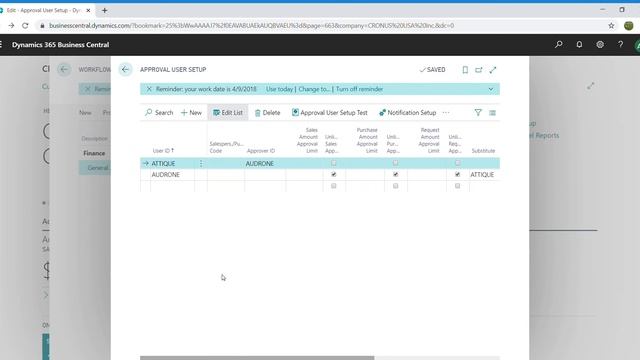Click the empty new-row User ID field
This screenshot has height=360, width=640.
coord(172,186)
